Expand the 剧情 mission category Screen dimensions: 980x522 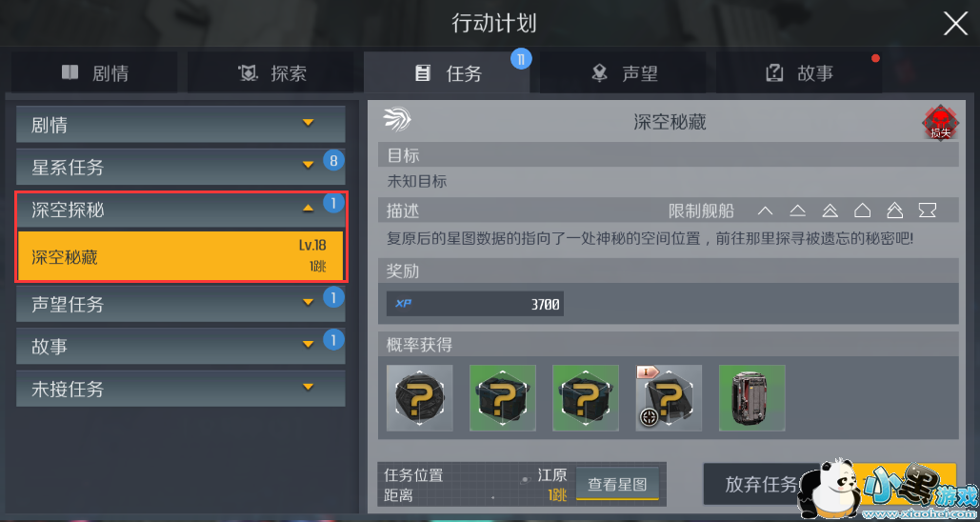181,125
